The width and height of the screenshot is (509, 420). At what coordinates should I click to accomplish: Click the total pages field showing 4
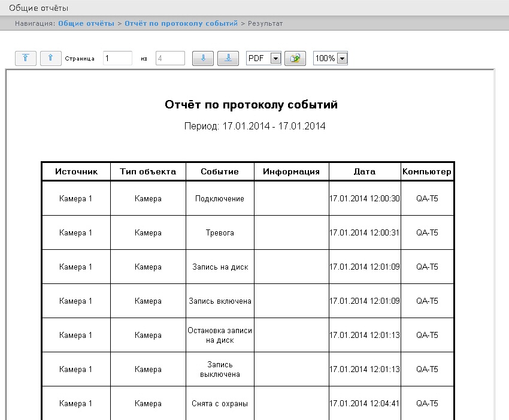tap(170, 58)
